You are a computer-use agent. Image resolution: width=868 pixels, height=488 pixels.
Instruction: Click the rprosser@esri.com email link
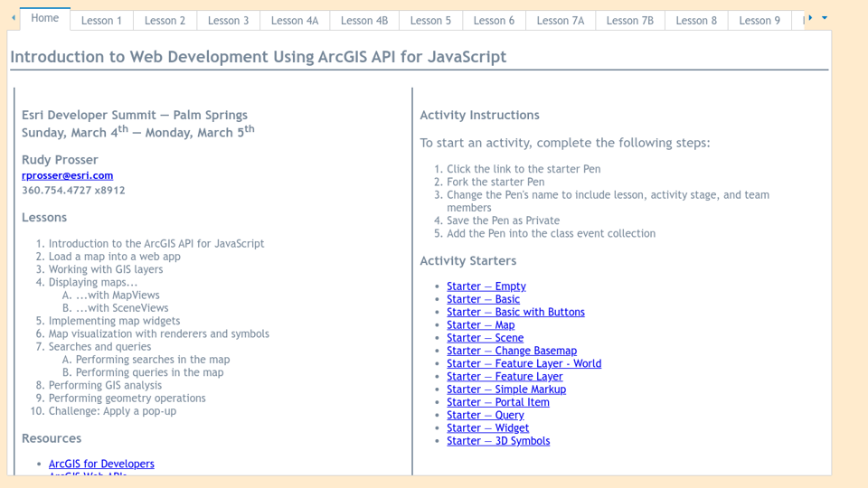67,175
